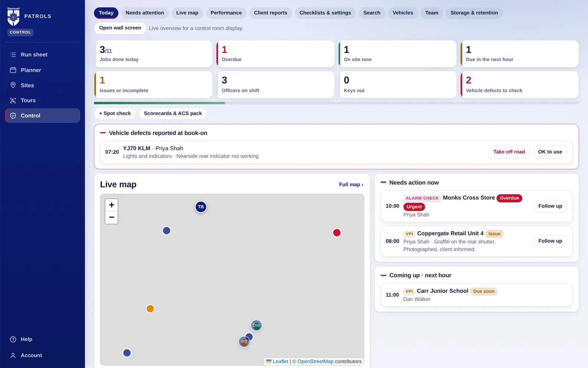
Task: Open Client reports tab
Action: coord(270,13)
